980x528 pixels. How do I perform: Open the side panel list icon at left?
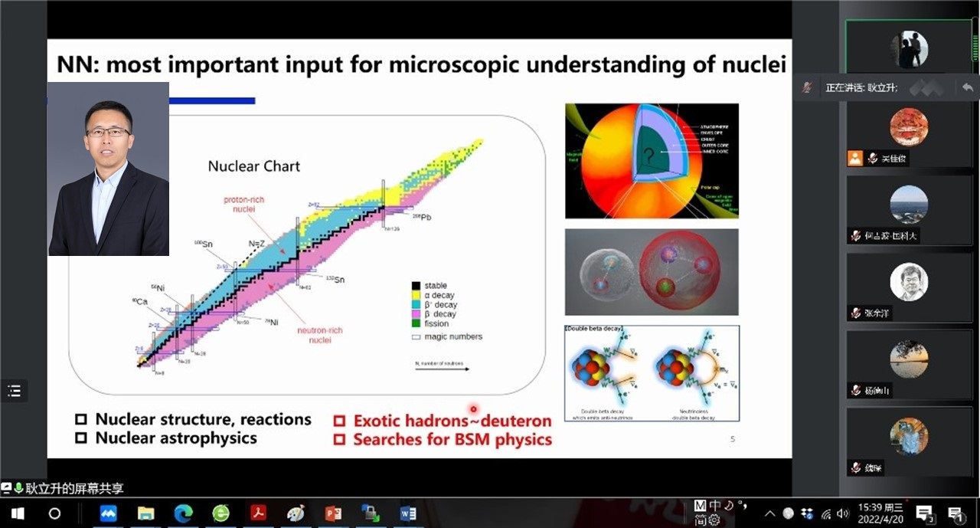coord(14,390)
